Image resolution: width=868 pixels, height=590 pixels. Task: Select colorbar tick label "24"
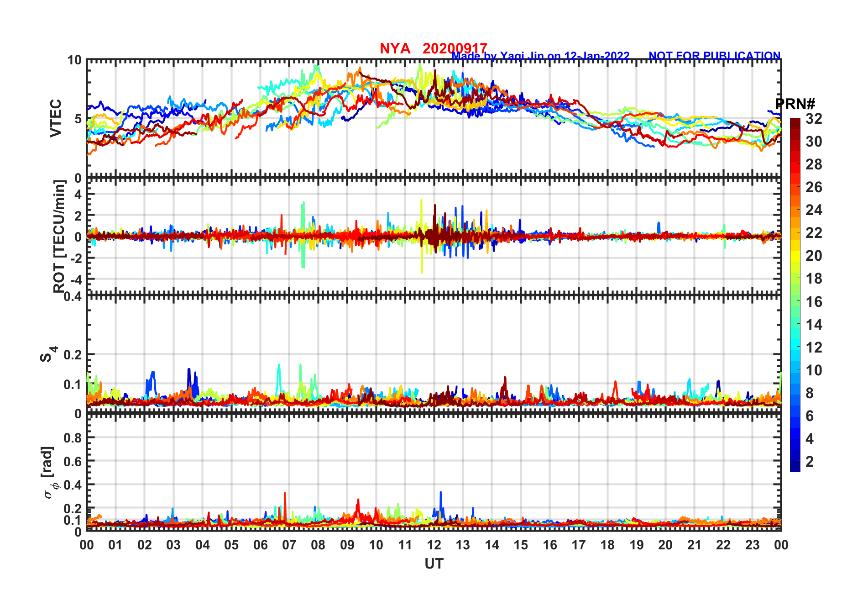coord(814,210)
